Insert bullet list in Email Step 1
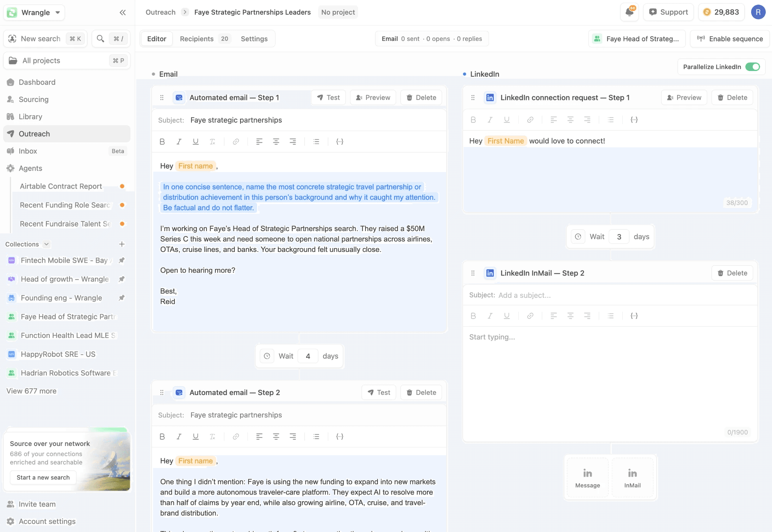772x532 pixels. (316, 142)
